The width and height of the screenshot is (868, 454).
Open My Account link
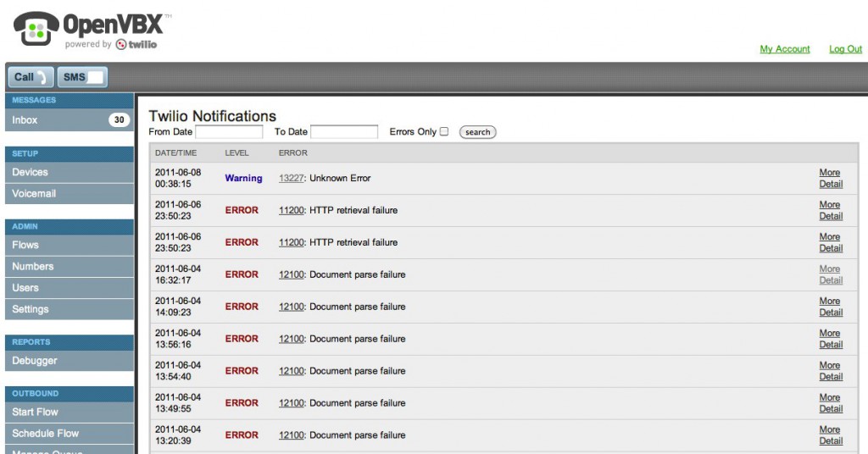(x=784, y=48)
